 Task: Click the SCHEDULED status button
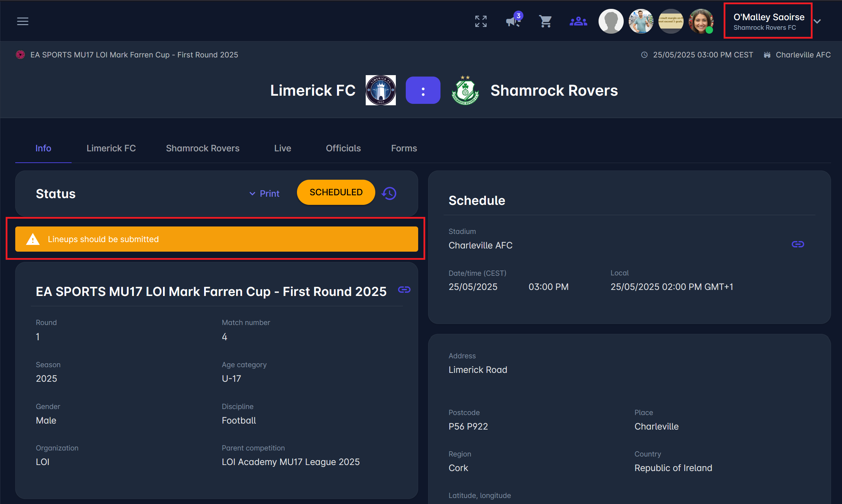(336, 192)
